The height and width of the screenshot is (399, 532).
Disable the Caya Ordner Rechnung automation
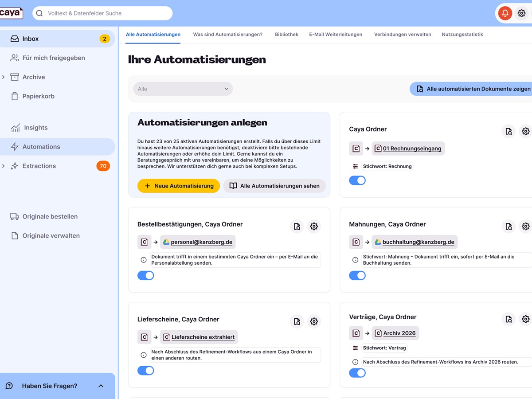pos(357,180)
